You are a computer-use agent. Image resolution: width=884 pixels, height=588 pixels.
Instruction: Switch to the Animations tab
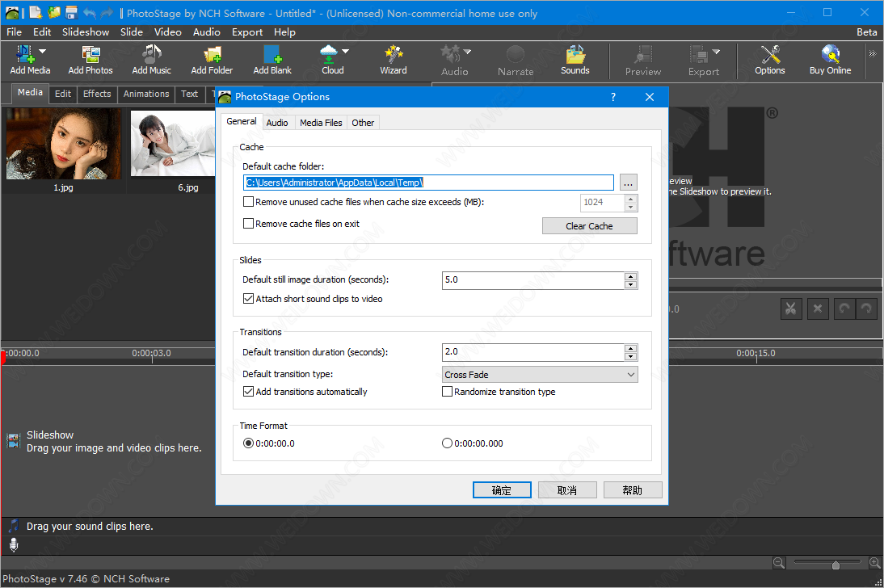click(146, 94)
